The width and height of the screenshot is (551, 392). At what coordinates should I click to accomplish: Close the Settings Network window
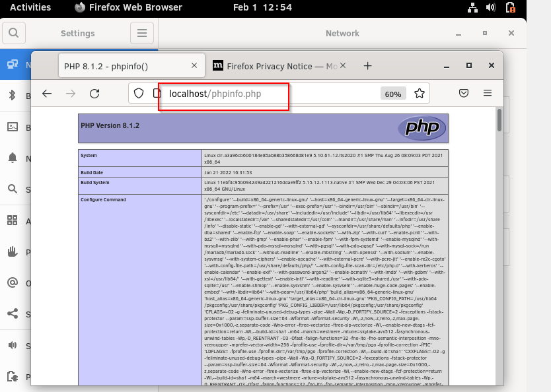tap(511, 33)
